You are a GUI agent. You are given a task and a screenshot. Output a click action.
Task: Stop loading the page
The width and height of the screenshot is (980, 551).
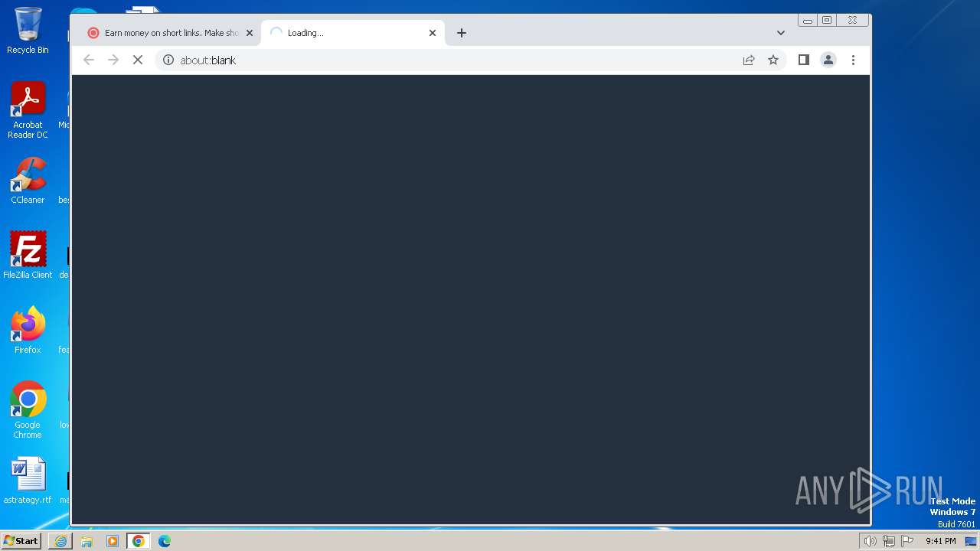pyautogui.click(x=138, y=60)
